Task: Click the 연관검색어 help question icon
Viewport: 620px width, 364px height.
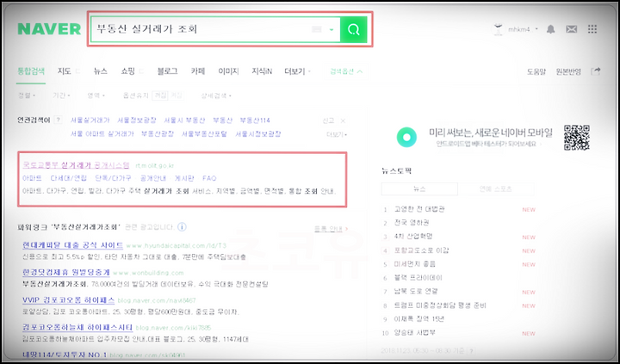Action: click(x=59, y=120)
